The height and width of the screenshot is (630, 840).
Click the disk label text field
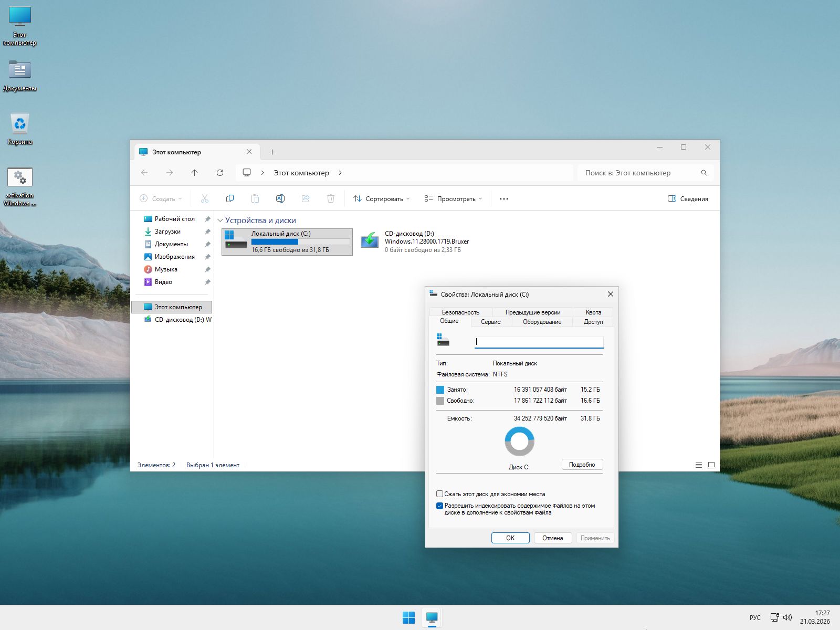[x=539, y=342]
